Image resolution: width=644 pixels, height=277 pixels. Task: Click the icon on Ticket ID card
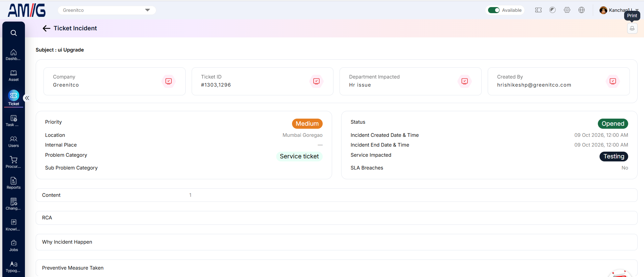click(317, 81)
